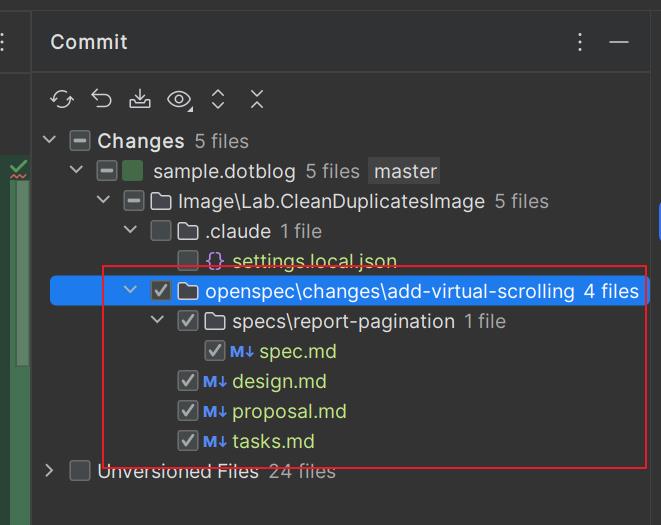This screenshot has height=525, width=661.
Task: Click the Shelve changes icon
Action: (140, 99)
